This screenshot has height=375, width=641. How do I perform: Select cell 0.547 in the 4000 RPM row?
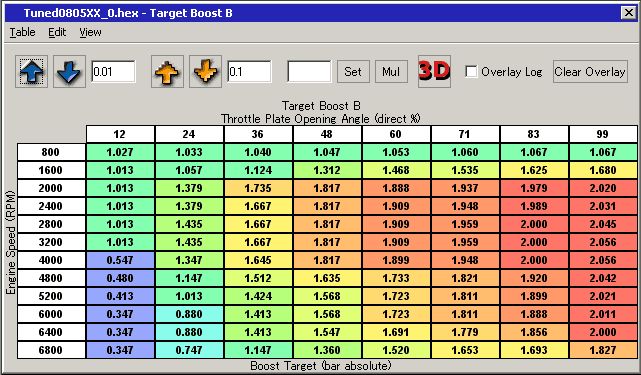point(120,260)
